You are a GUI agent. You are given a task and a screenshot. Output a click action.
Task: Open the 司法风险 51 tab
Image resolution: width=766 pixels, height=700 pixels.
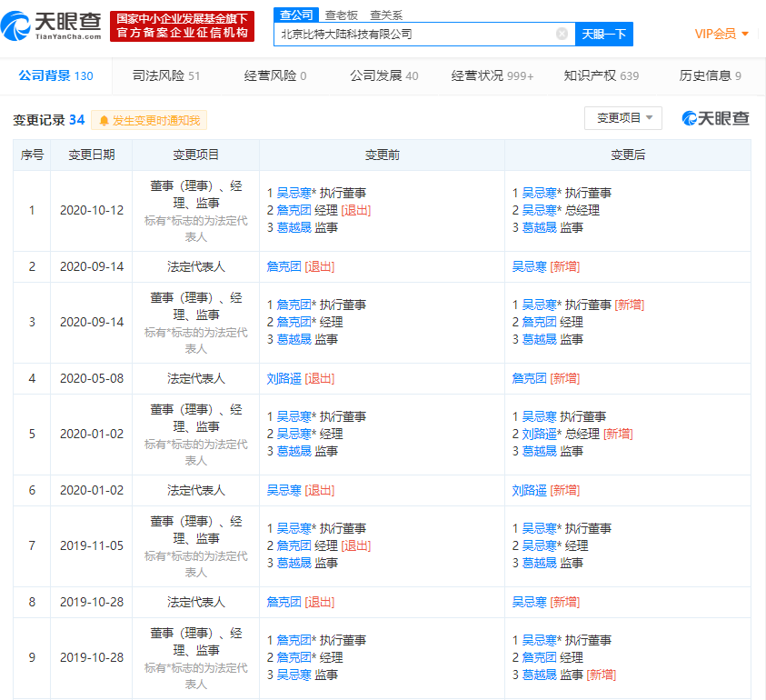(x=168, y=77)
